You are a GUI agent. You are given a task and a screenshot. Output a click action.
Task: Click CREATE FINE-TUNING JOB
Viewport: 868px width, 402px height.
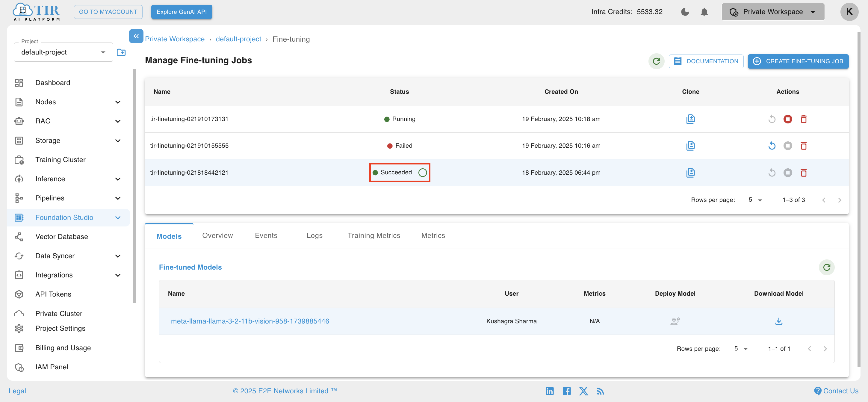798,61
